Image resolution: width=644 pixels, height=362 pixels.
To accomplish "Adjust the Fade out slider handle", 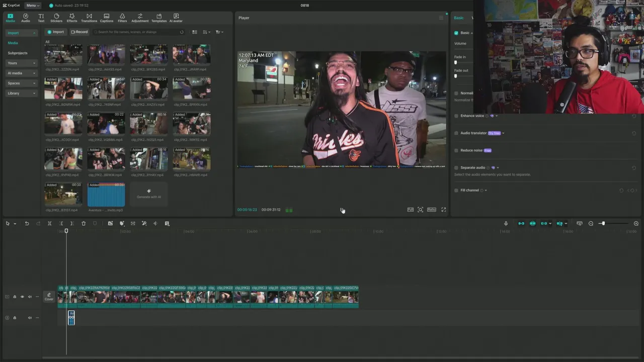I will pyautogui.click(x=456, y=76).
